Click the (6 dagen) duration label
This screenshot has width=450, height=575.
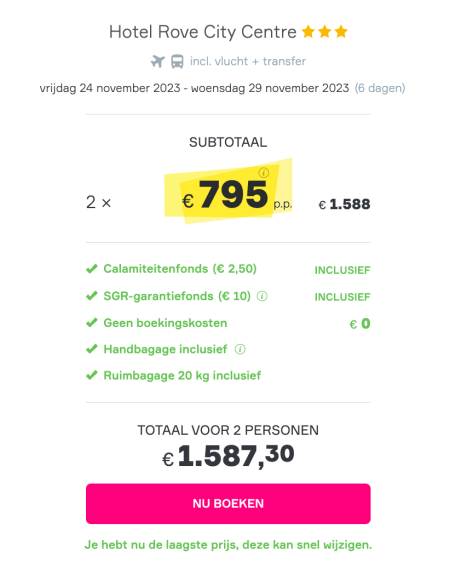(x=380, y=88)
